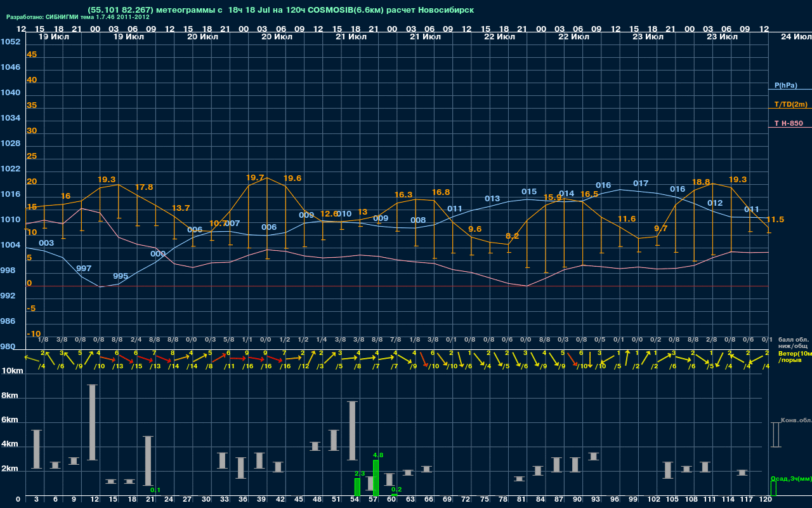Click the 18.8 temperature value
812x508 pixels.
tap(701, 182)
